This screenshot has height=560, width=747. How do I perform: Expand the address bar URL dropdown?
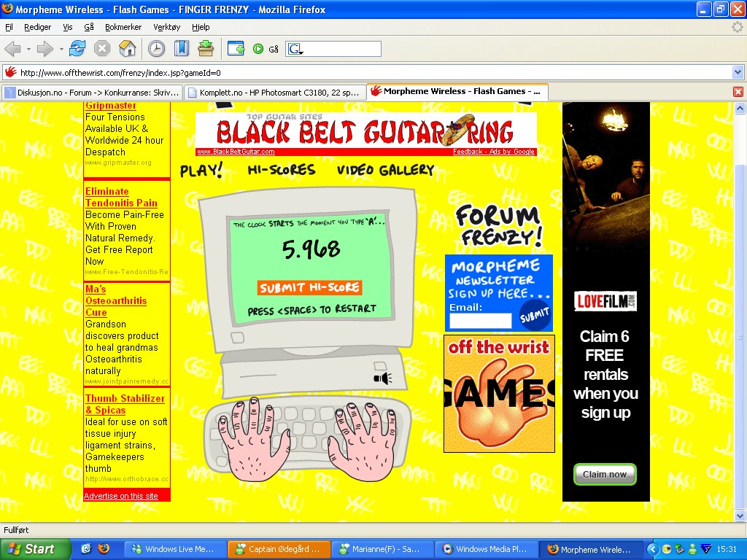[738, 72]
